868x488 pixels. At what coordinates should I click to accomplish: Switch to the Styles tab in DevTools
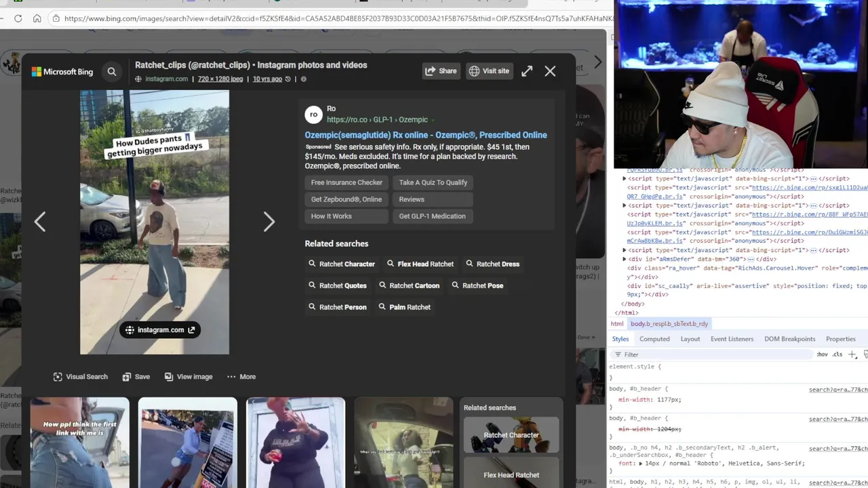click(x=620, y=339)
